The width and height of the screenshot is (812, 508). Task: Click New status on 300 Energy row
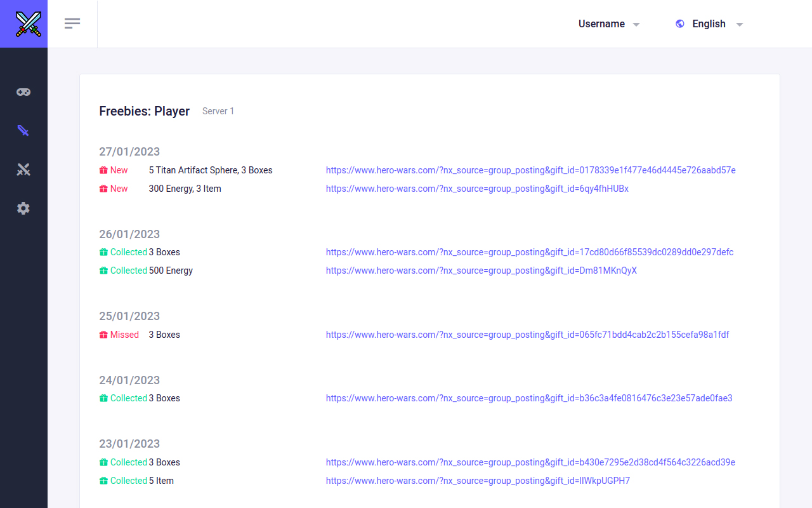pos(119,189)
